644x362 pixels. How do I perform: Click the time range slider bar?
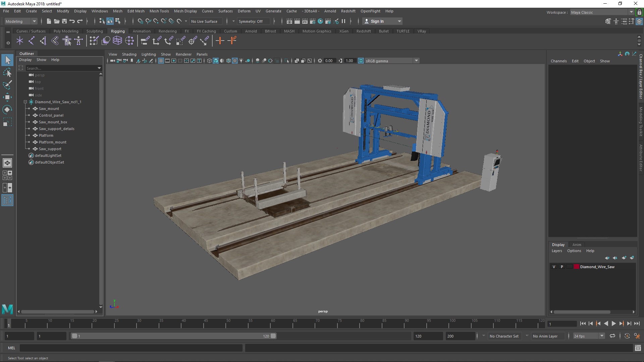point(174,336)
